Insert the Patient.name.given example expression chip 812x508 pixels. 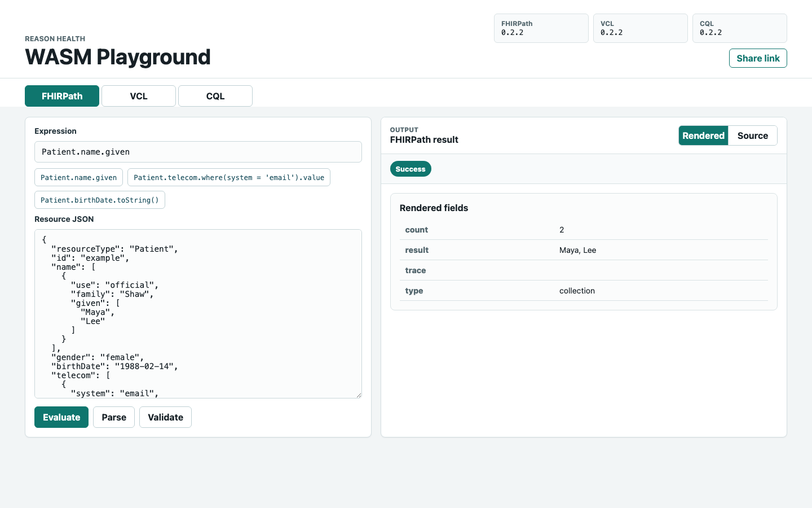(78, 177)
